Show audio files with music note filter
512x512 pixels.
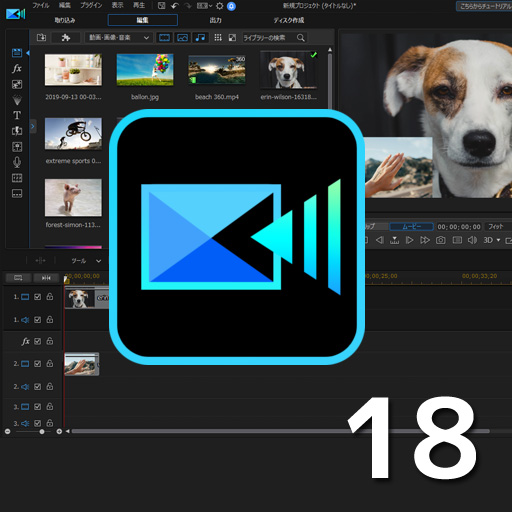(x=200, y=37)
